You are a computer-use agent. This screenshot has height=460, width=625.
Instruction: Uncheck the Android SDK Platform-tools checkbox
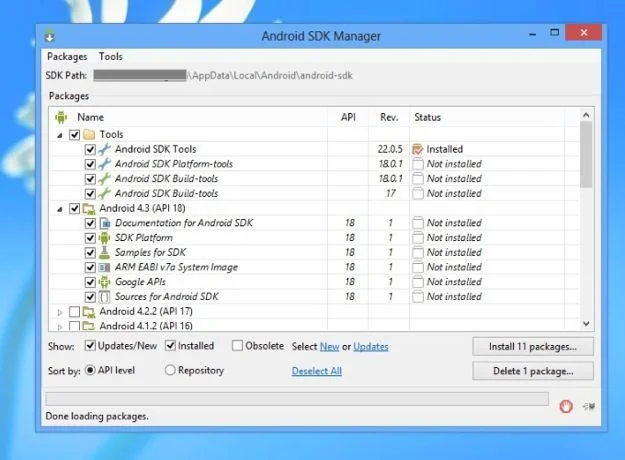tap(90, 164)
